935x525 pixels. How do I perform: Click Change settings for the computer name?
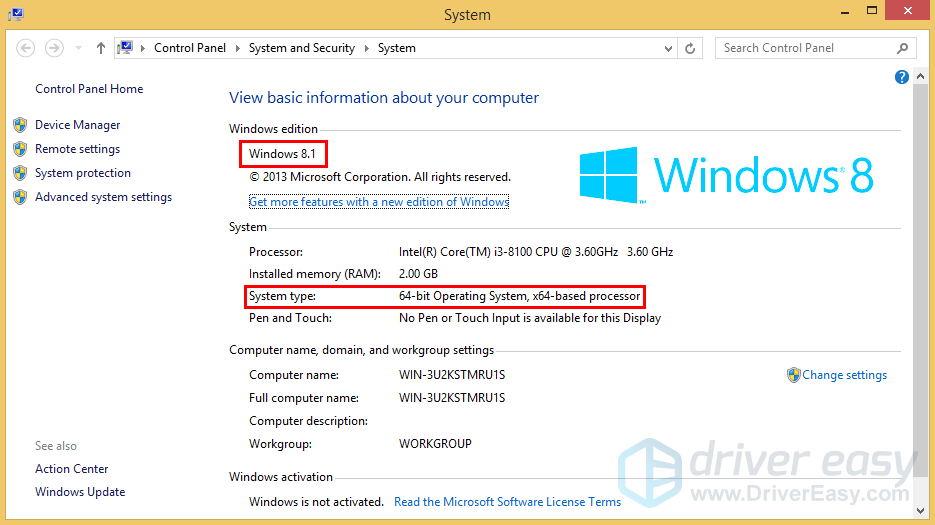(x=844, y=375)
